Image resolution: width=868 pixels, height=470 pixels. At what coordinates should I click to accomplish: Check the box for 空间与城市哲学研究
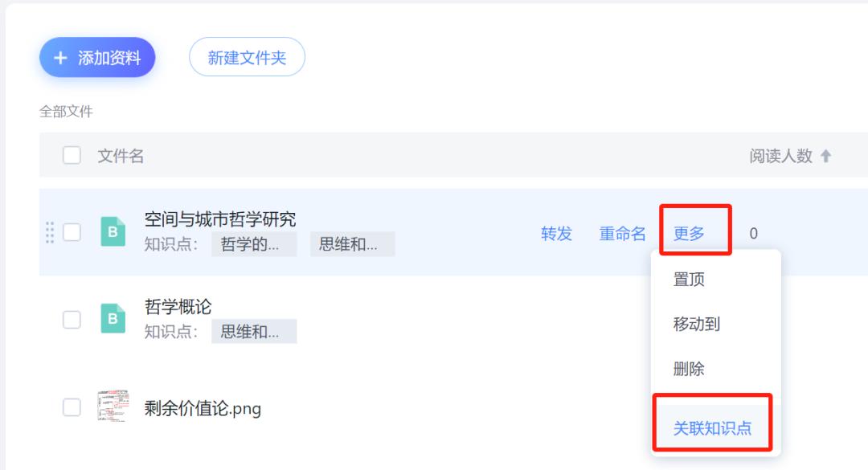point(72,232)
